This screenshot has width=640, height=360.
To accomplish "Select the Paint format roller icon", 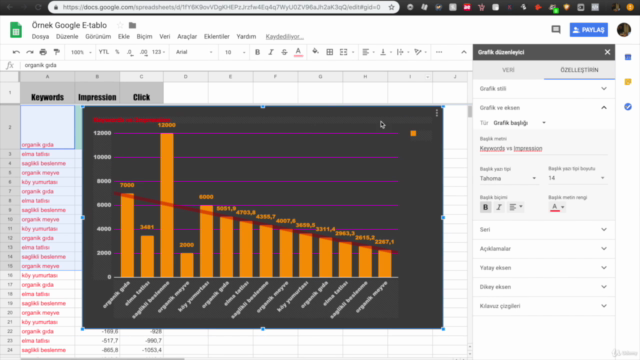I will pyautogui.click(x=57, y=52).
